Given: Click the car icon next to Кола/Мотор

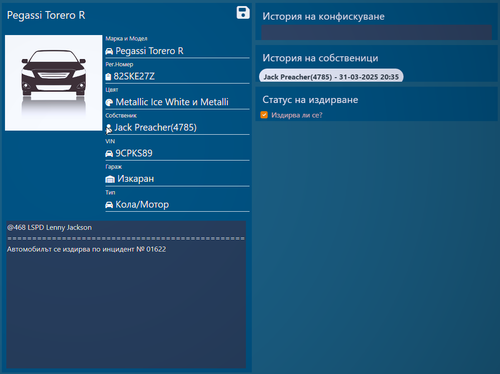Looking at the screenshot, I should [109, 205].
